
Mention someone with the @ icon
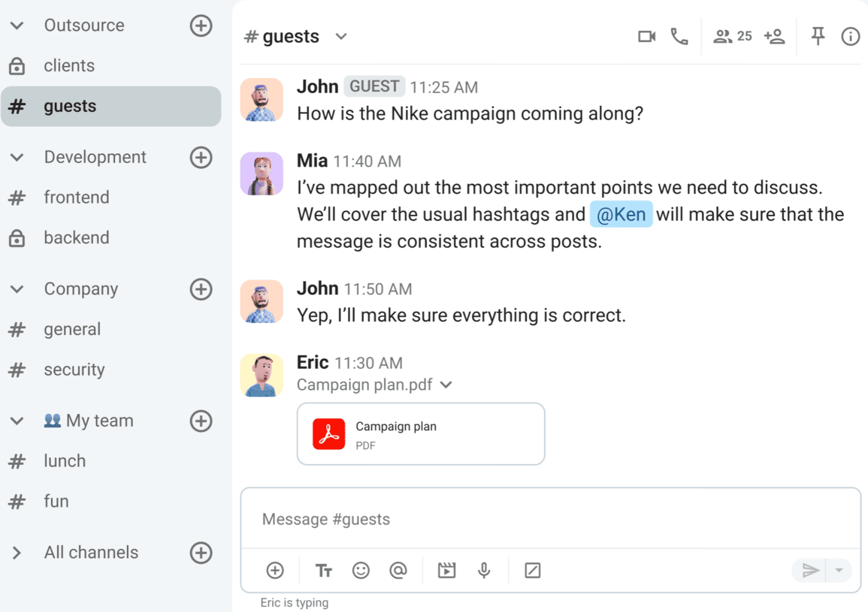click(x=398, y=570)
